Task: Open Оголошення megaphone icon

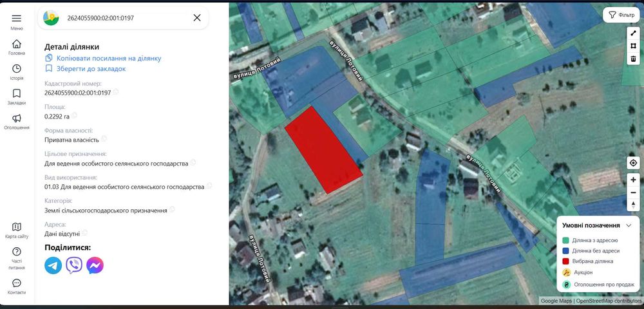Action: point(17,118)
